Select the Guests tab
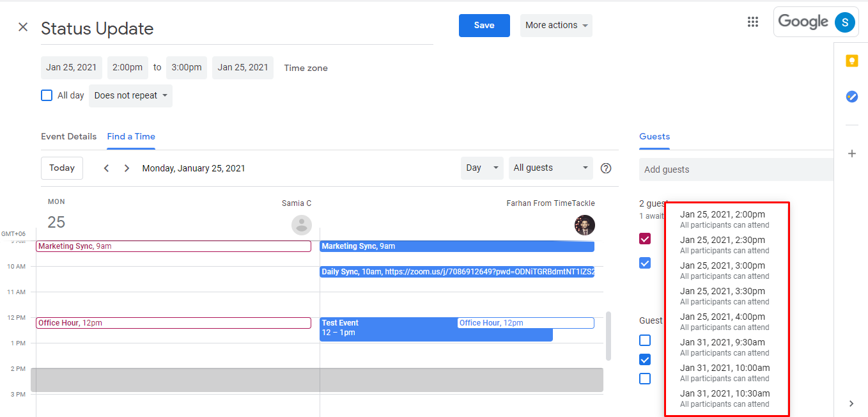The image size is (868, 417). tap(654, 136)
